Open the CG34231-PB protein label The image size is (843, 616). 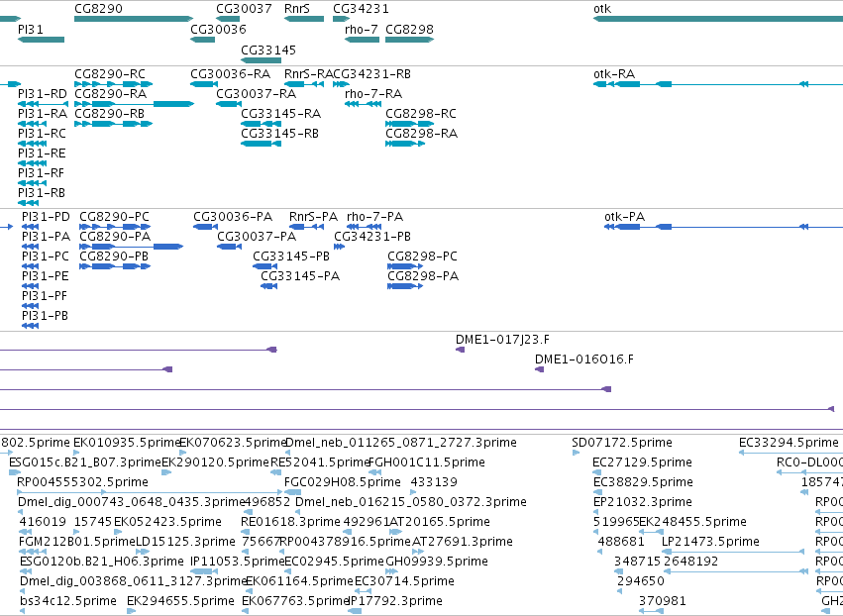click(372, 237)
